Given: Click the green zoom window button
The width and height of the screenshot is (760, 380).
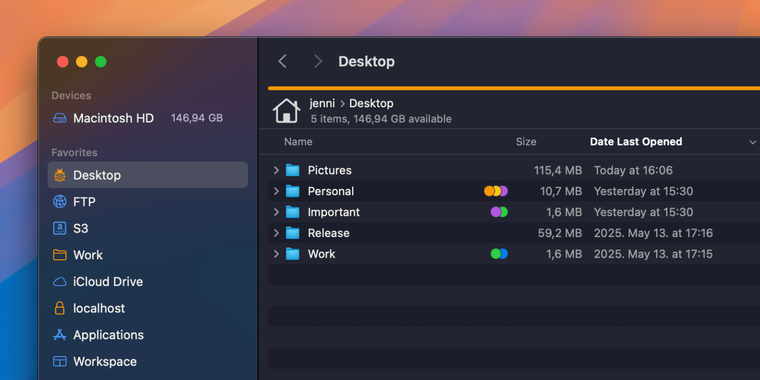Looking at the screenshot, I should (101, 62).
